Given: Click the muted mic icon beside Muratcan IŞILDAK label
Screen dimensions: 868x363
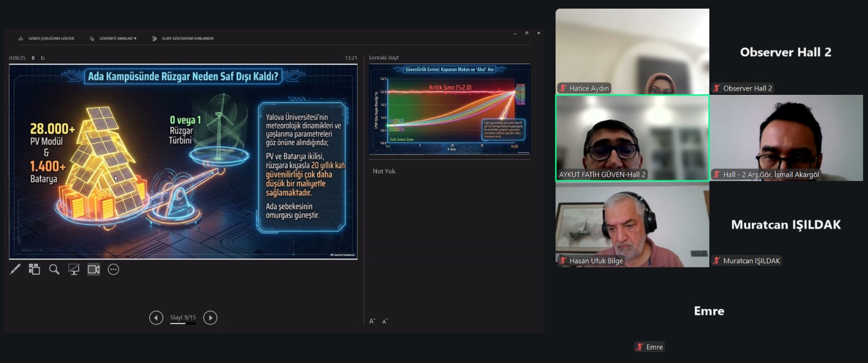Looking at the screenshot, I should click(x=717, y=261).
